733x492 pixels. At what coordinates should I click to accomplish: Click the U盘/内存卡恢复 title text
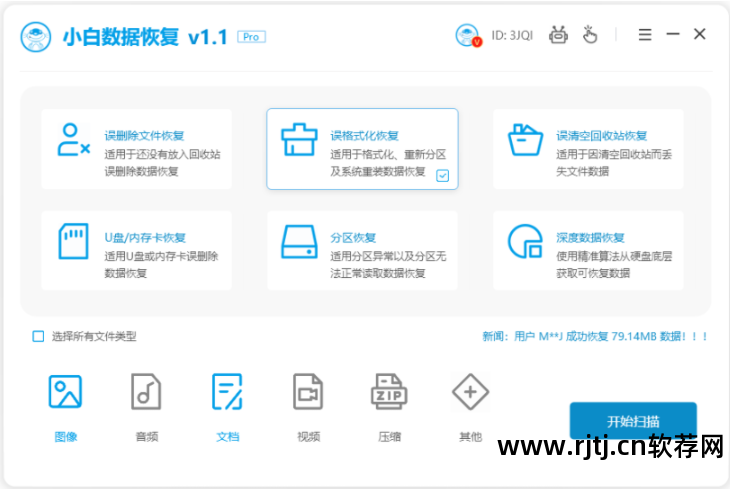pyautogui.click(x=145, y=238)
